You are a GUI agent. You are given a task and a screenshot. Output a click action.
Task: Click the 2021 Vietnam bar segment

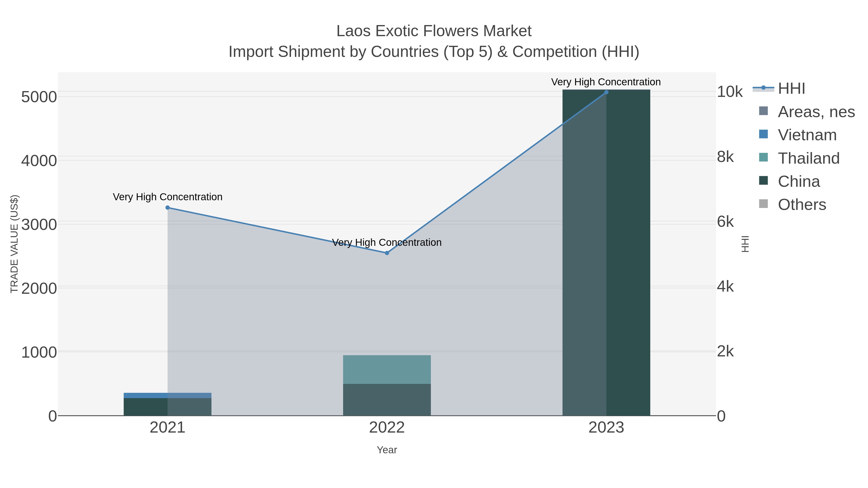click(x=168, y=395)
